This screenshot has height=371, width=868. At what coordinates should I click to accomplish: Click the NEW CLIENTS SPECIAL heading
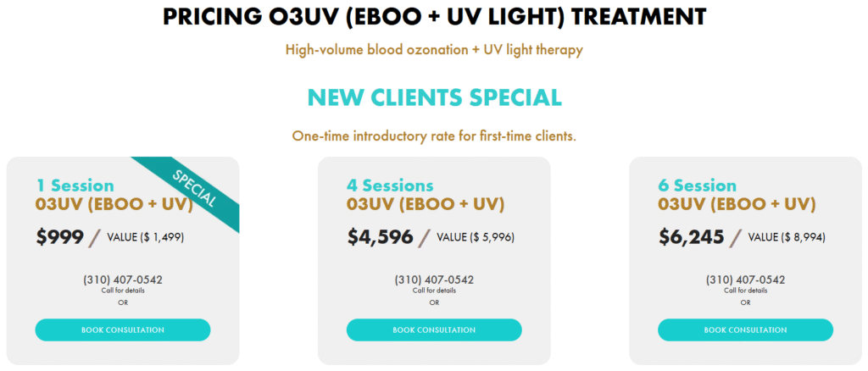tap(435, 97)
